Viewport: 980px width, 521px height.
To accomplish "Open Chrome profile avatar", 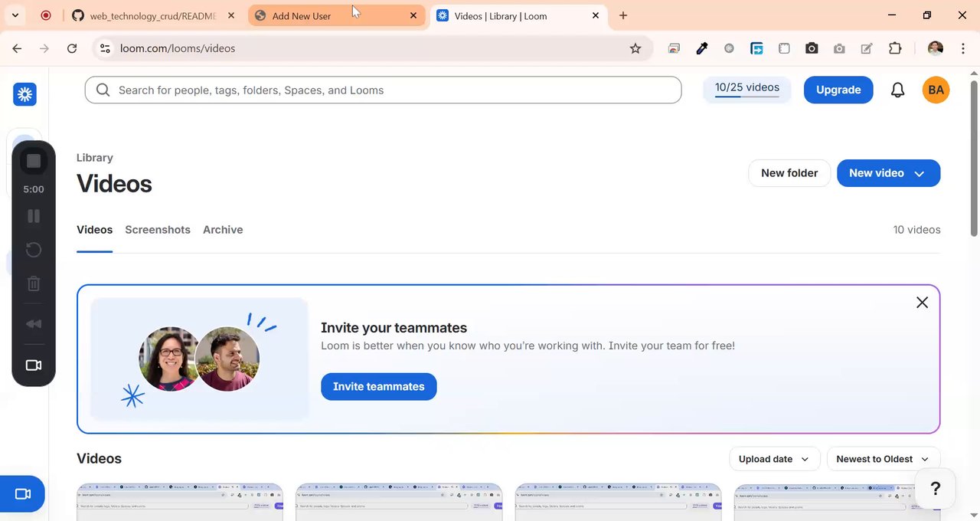I will tap(936, 48).
